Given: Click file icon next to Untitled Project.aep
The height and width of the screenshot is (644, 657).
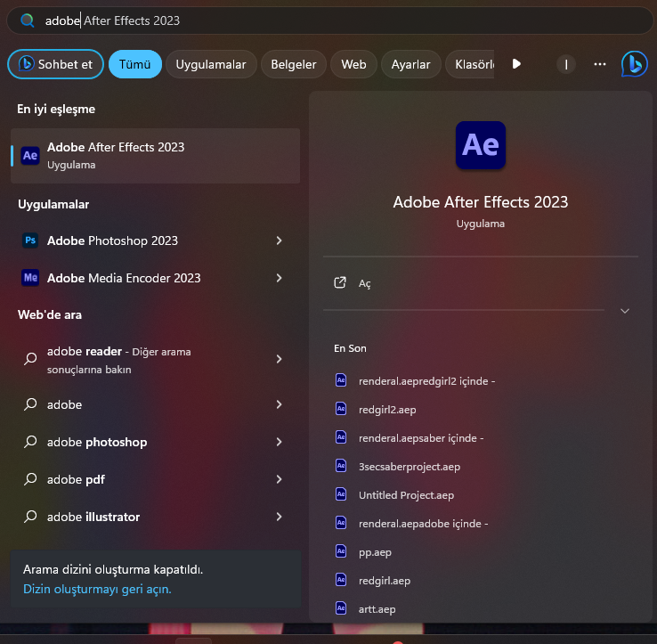Looking at the screenshot, I should pyautogui.click(x=341, y=494).
